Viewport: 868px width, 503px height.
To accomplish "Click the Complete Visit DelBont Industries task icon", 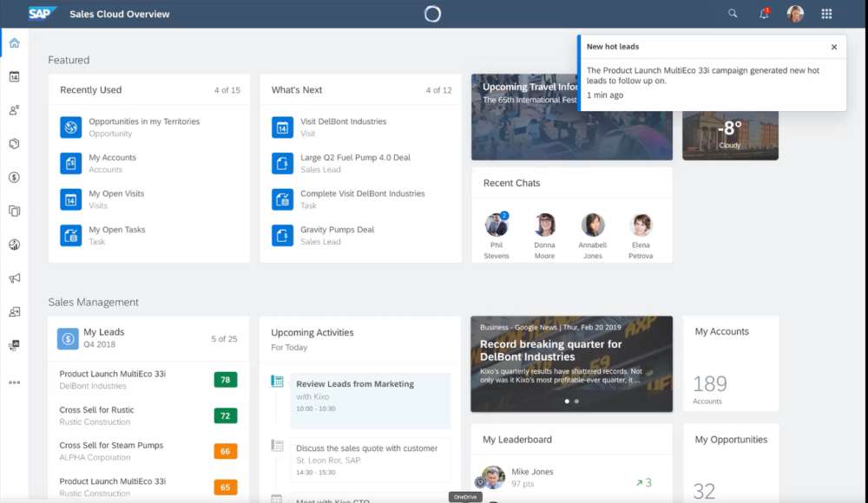I will (282, 199).
